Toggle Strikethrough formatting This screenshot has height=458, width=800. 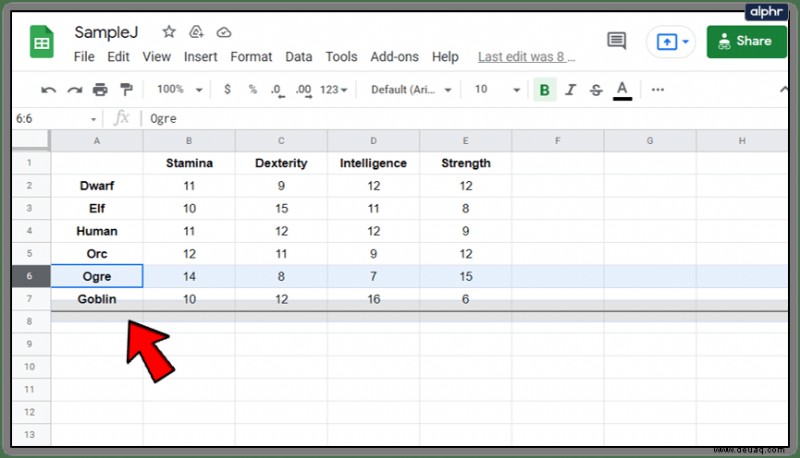tap(596, 90)
